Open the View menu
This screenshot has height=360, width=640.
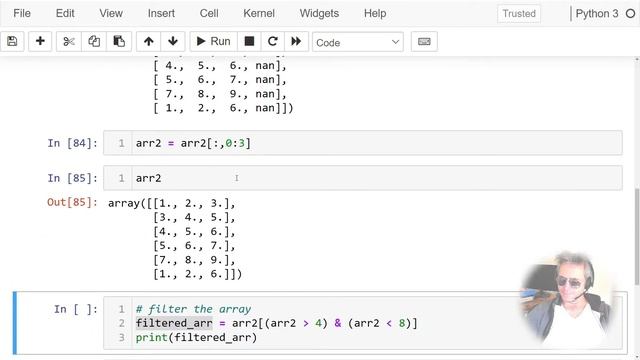[111, 13]
